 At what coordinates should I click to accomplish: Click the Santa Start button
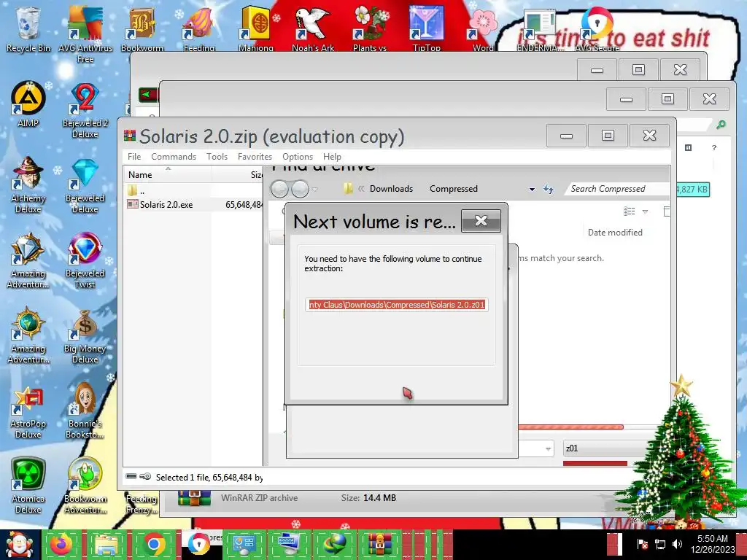[x=19, y=545]
